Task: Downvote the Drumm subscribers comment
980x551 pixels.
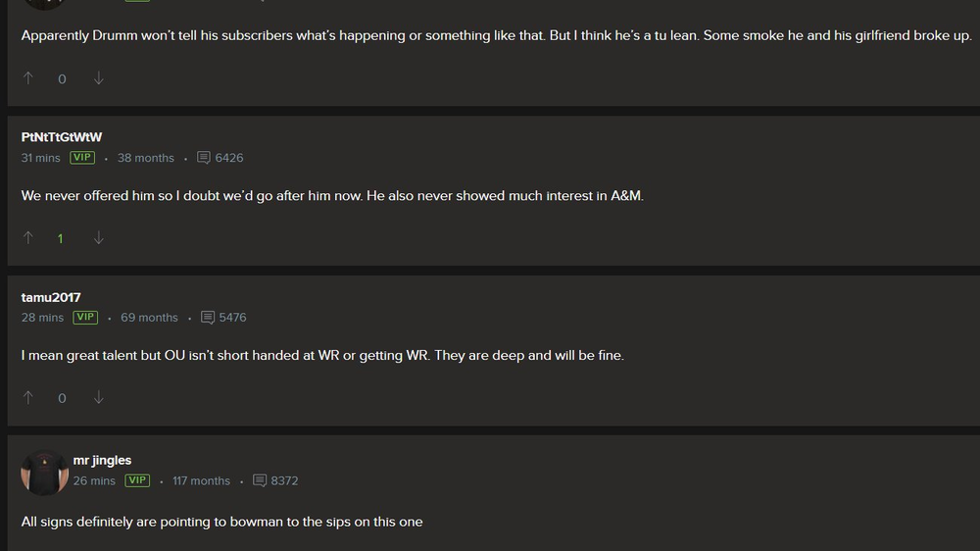Action: click(98, 78)
